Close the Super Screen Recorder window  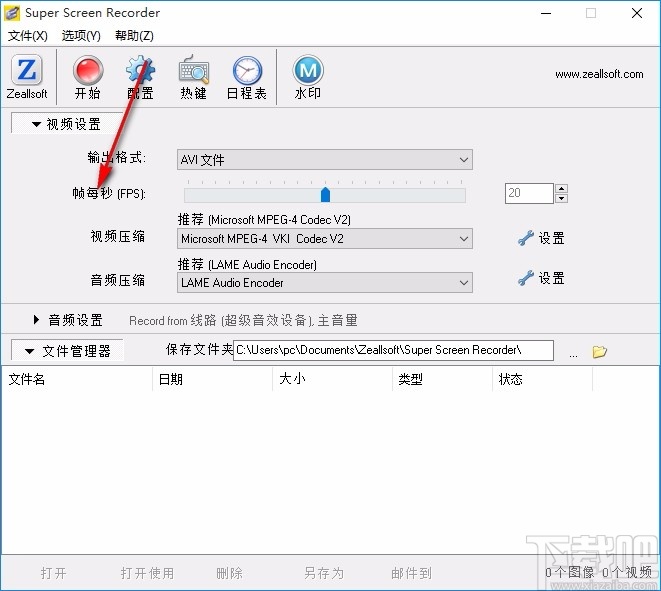[637, 13]
